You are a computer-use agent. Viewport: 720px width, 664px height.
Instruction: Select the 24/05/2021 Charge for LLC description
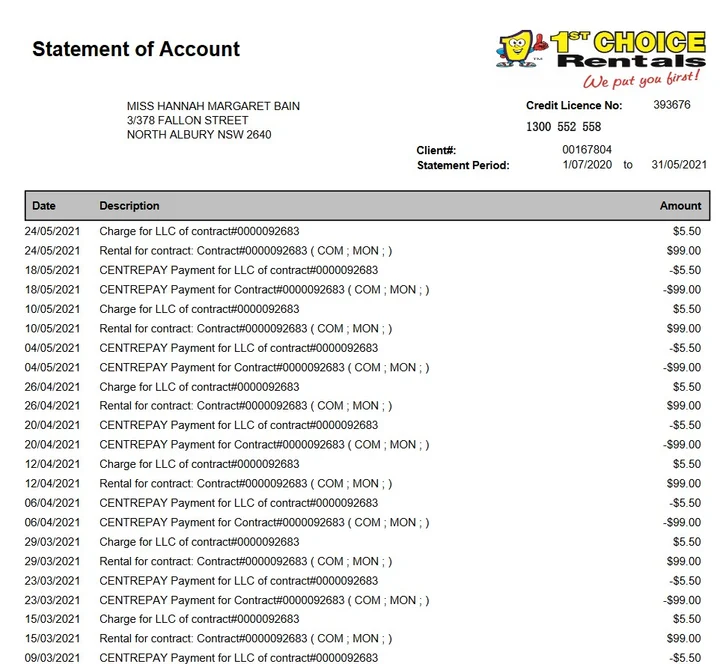point(199,231)
